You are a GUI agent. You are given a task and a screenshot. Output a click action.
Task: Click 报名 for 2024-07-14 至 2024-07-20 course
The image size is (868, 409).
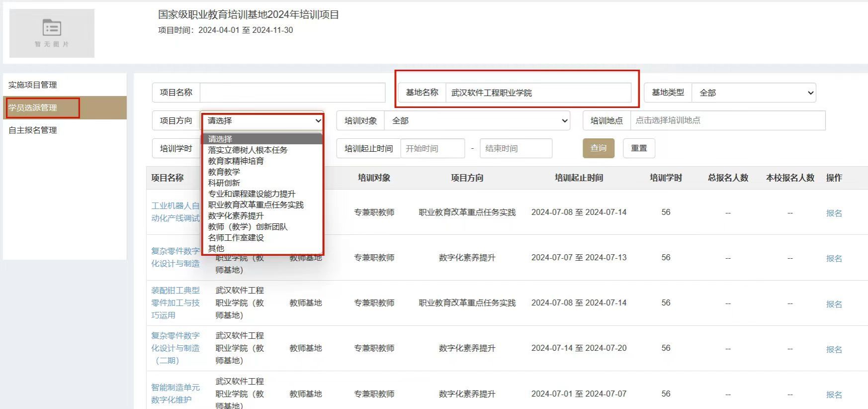click(x=834, y=349)
